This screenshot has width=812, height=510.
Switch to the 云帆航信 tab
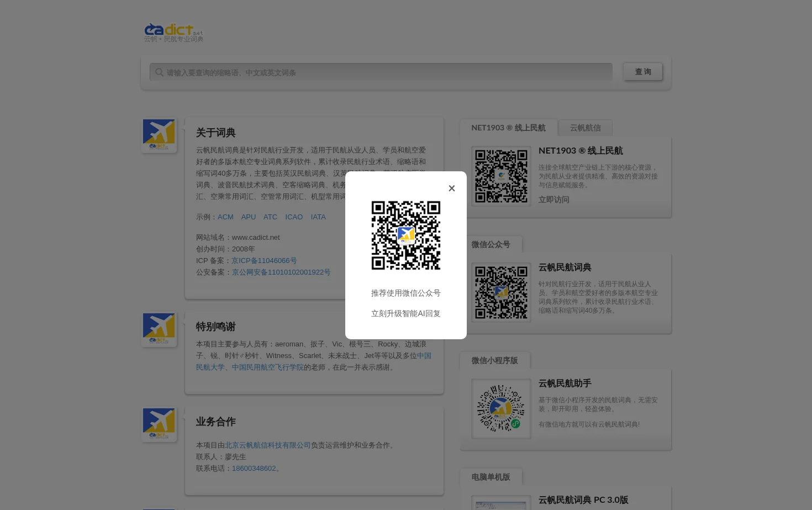pyautogui.click(x=586, y=128)
